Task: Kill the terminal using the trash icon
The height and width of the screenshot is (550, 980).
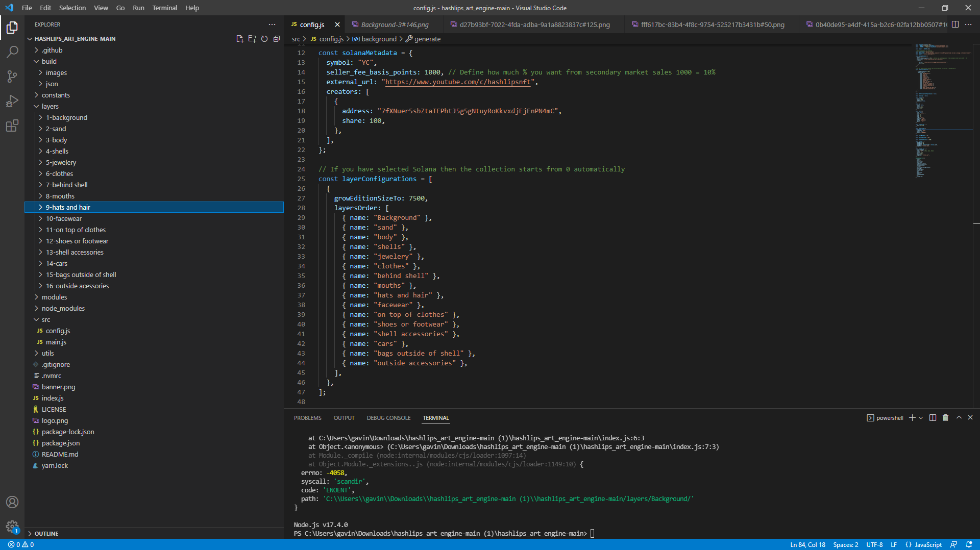Action: pos(945,417)
